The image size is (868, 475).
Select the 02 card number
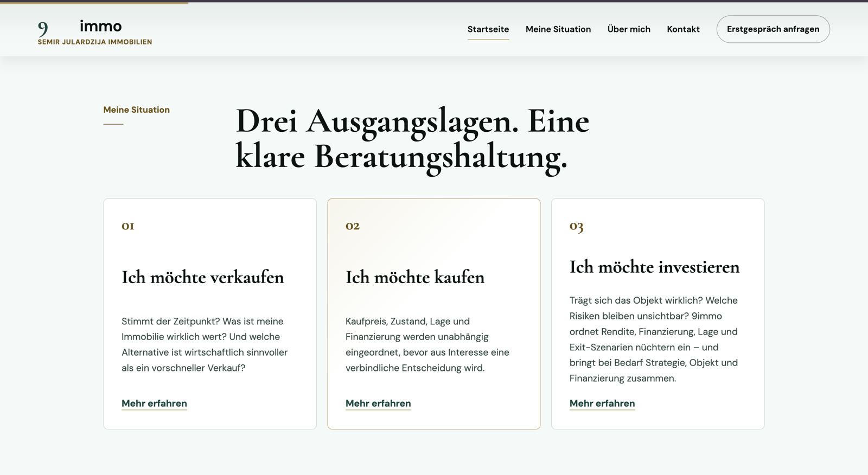tap(353, 226)
